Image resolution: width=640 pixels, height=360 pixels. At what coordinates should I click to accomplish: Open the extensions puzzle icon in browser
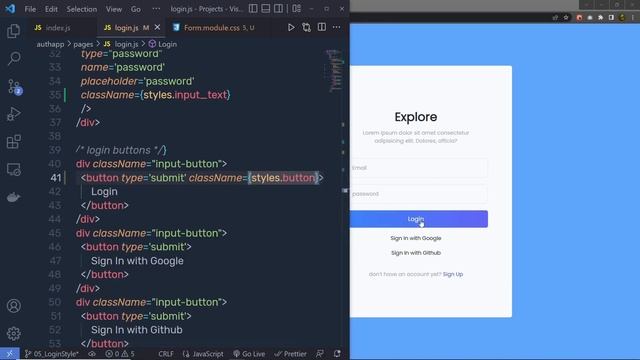tap(600, 18)
